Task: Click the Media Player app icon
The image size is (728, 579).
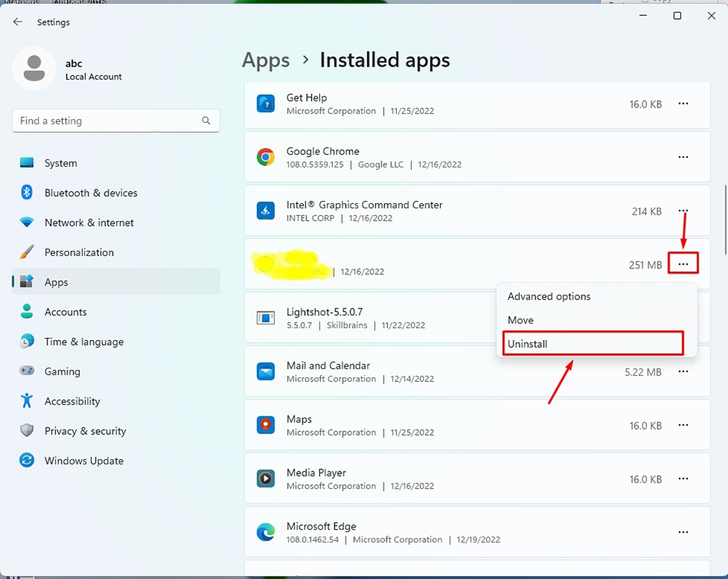Action: (265, 479)
